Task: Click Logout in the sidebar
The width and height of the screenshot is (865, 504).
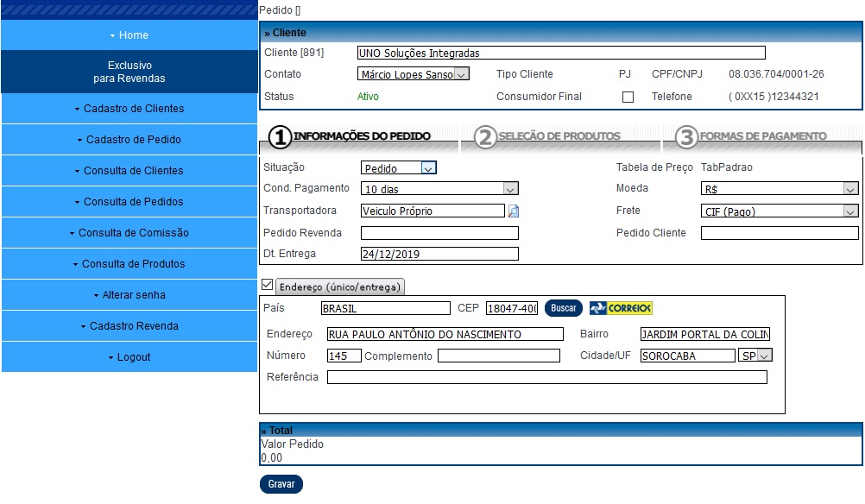Action: coord(129,357)
